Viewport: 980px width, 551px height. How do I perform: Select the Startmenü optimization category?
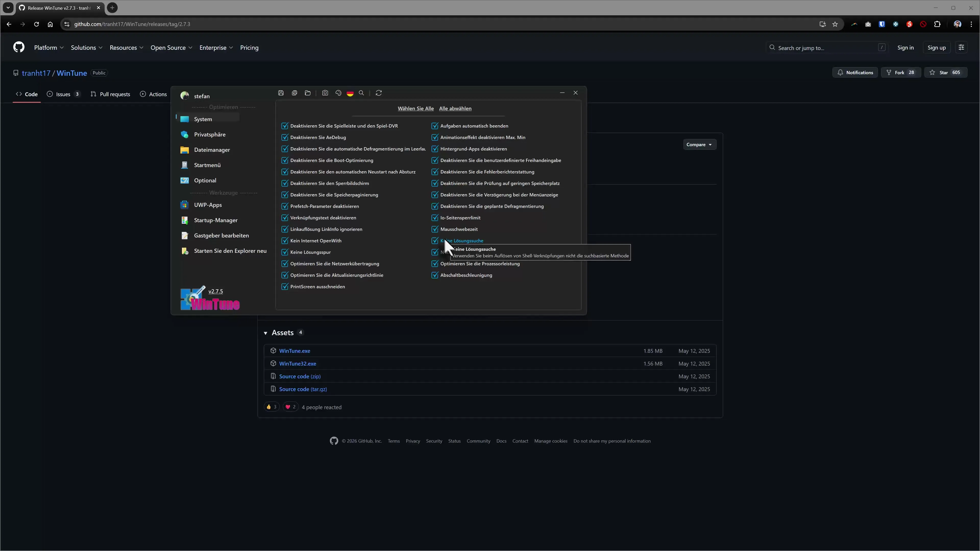[208, 165]
